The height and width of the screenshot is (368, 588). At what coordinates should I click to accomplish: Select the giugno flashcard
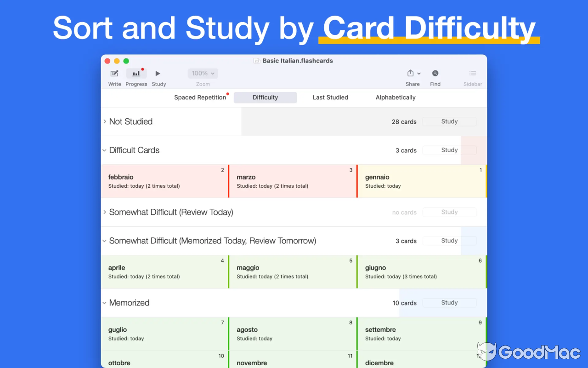pyautogui.click(x=422, y=271)
